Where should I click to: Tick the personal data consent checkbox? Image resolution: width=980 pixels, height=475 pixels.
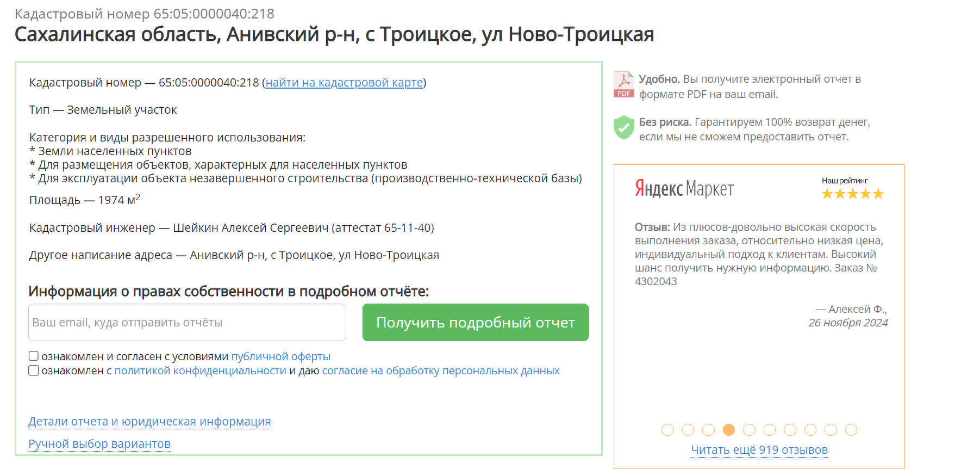coord(34,371)
